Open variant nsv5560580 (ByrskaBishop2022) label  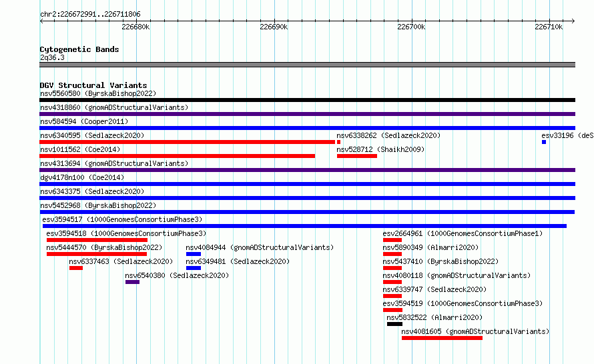(x=98, y=93)
